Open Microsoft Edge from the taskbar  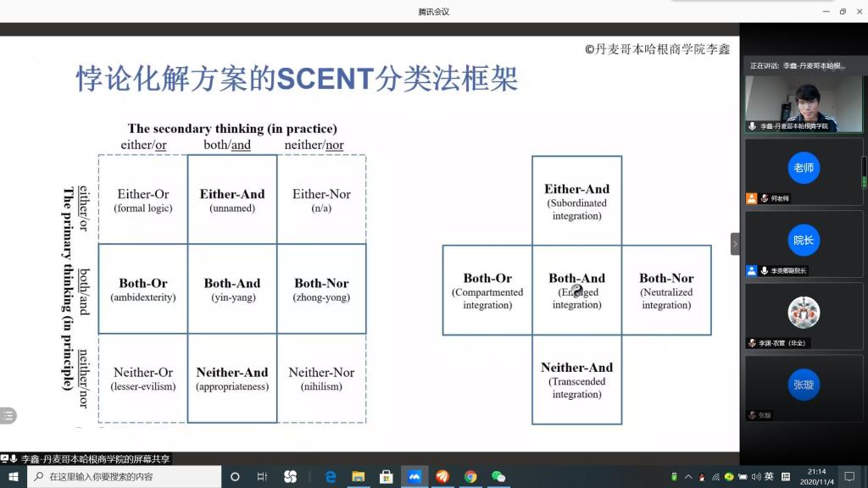click(x=331, y=477)
